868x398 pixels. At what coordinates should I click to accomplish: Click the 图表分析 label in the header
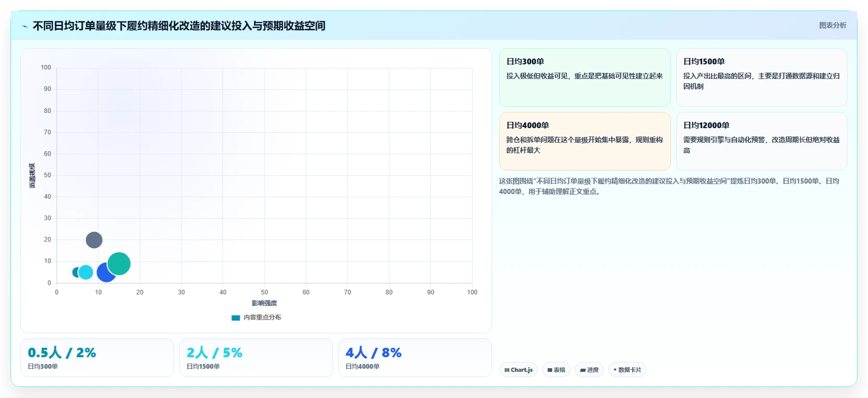coord(832,25)
